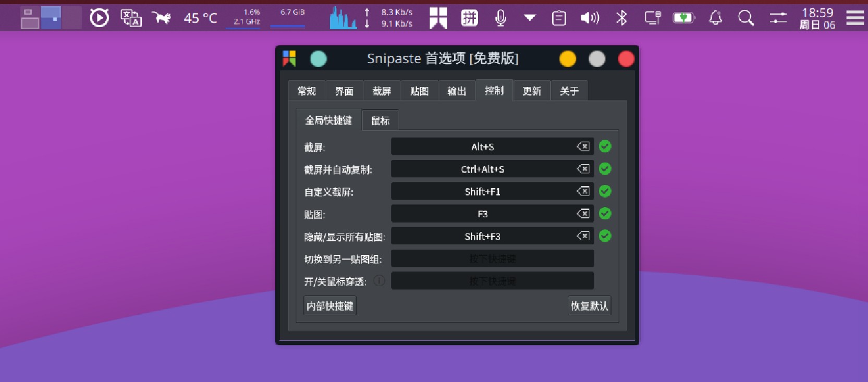Click the Shift+F1 shortcut field
The width and height of the screenshot is (868, 382).
pyautogui.click(x=492, y=191)
